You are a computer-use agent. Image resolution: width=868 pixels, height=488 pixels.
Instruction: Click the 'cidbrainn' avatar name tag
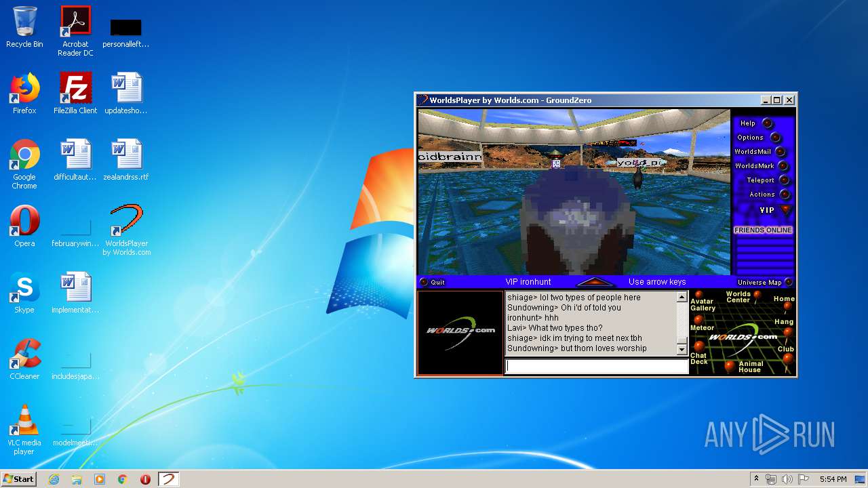coord(450,157)
